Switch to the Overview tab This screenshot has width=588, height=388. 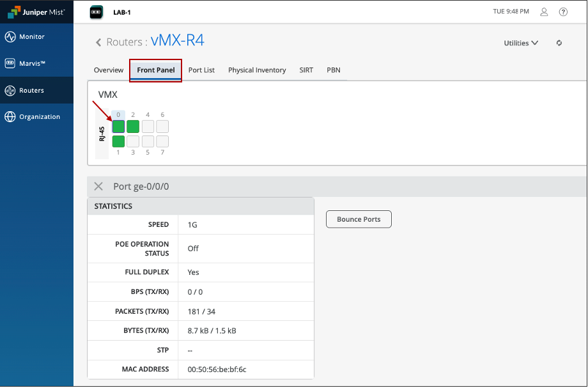(x=109, y=70)
